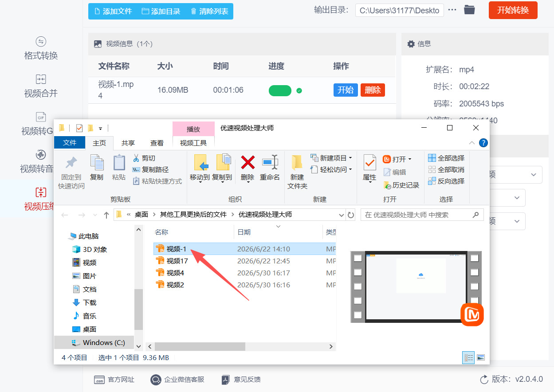
Task: Click the 开始转换 button
Action: [x=513, y=10]
